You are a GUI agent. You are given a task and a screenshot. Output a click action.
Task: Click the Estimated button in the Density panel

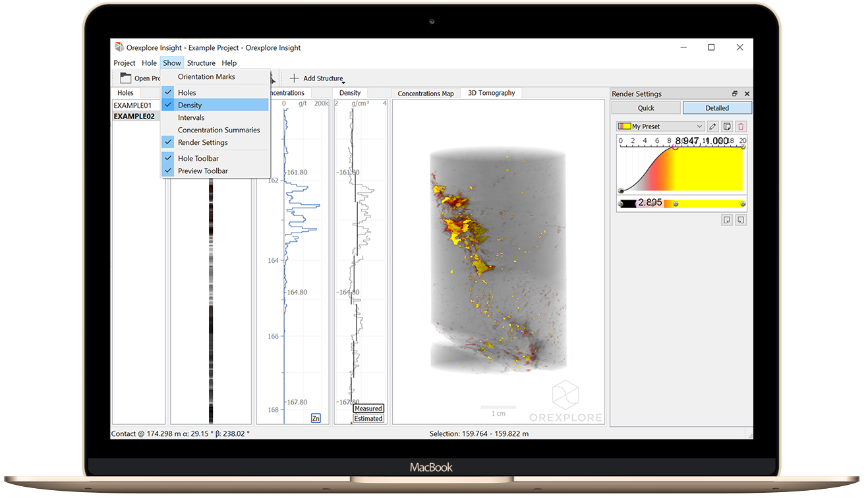(x=368, y=418)
